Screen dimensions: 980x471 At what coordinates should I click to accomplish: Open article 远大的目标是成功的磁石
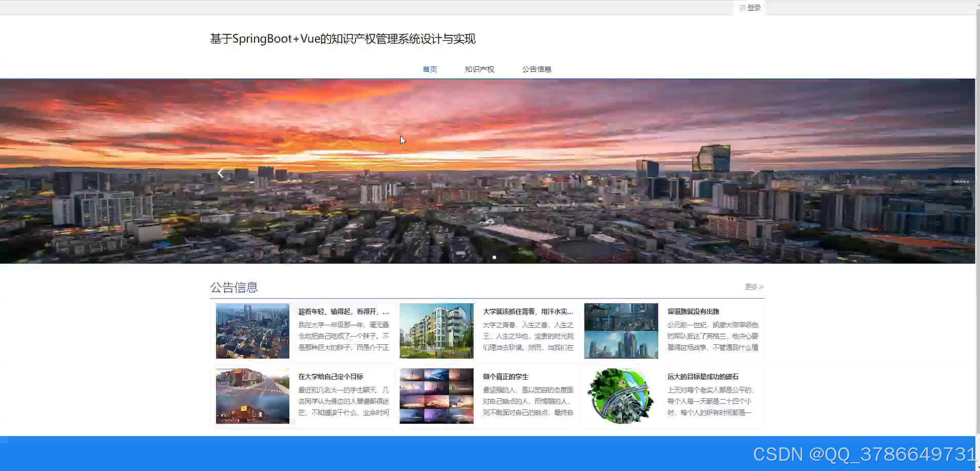pos(703,376)
